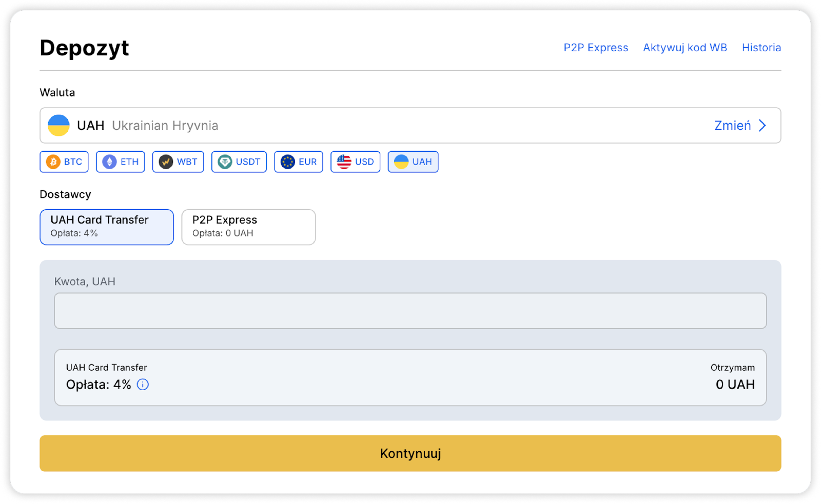Image resolution: width=821 pixels, height=504 pixels.
Task: Click the Ukraine flag icon in the UAH chip
Action: (401, 162)
